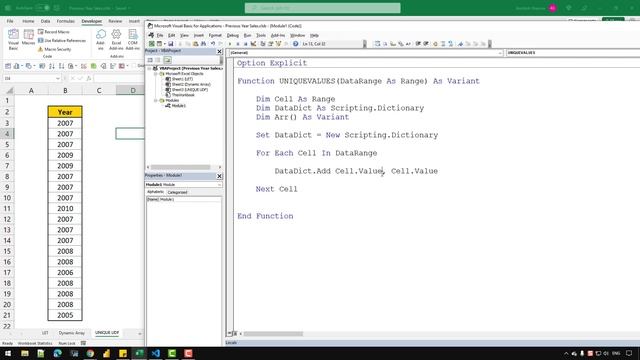Open Visual Basic from the Developer ribbon
The width and height of the screenshot is (640, 360).
(13, 40)
